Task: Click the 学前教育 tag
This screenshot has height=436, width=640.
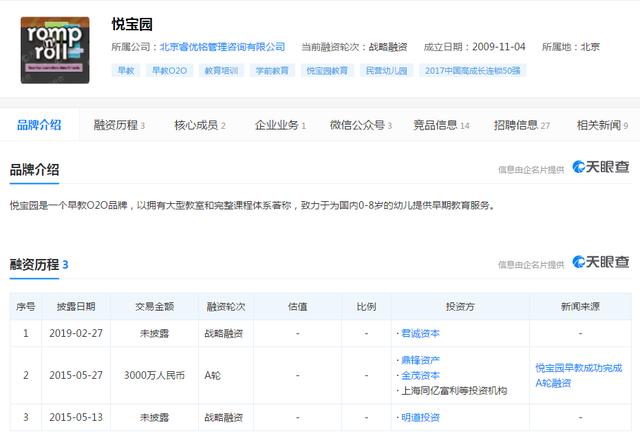Action: pyautogui.click(x=272, y=71)
